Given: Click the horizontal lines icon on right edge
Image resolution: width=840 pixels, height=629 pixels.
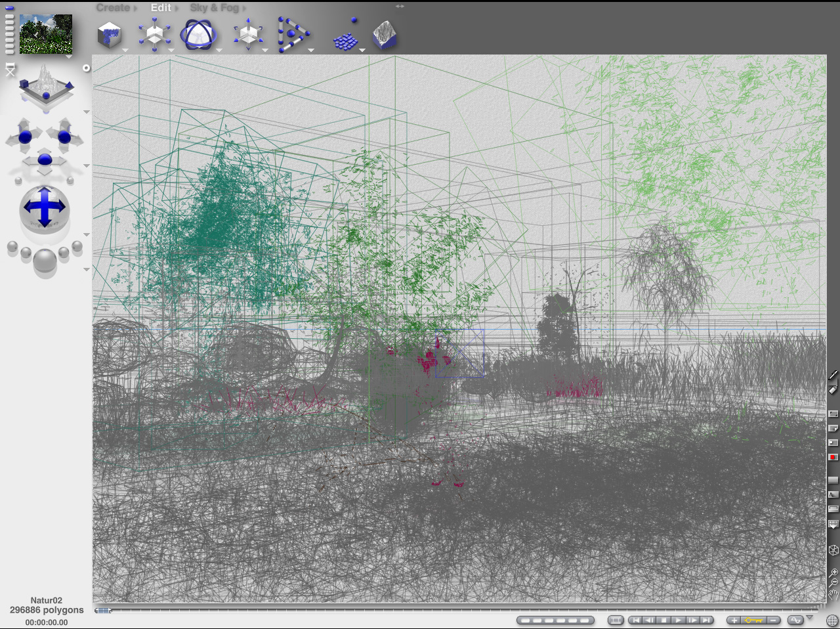Looking at the screenshot, I should (x=833, y=480).
